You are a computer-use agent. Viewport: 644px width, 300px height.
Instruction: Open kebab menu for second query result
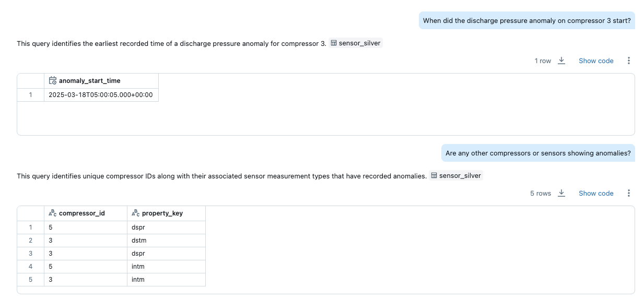pyautogui.click(x=629, y=193)
